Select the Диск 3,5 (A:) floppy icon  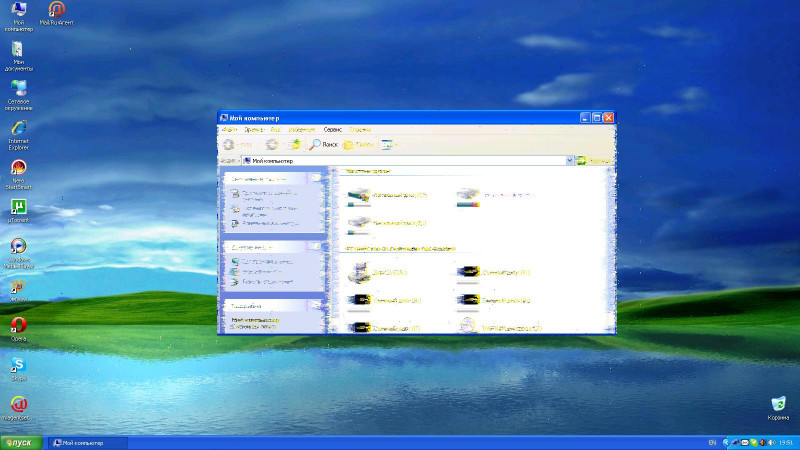click(x=359, y=272)
